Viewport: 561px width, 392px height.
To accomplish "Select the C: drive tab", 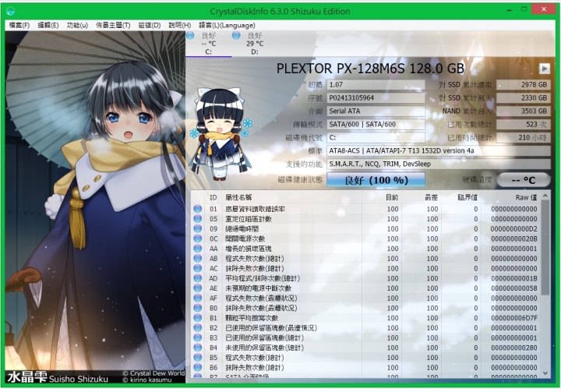I will (x=209, y=44).
